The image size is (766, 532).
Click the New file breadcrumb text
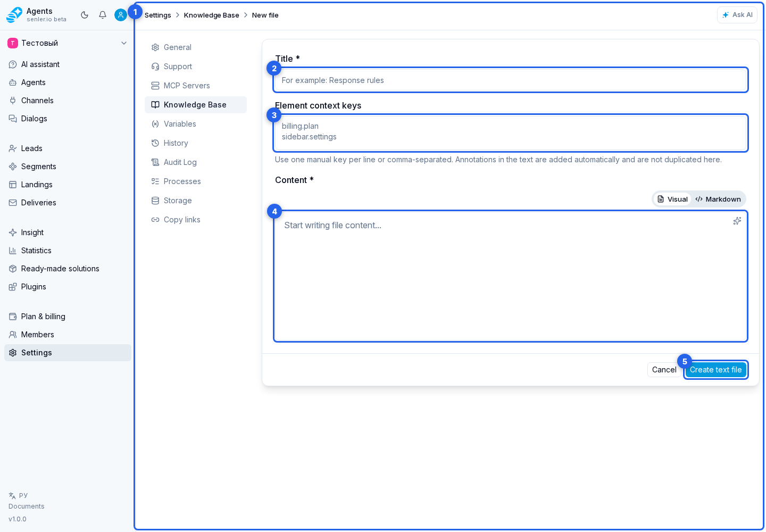pos(265,15)
